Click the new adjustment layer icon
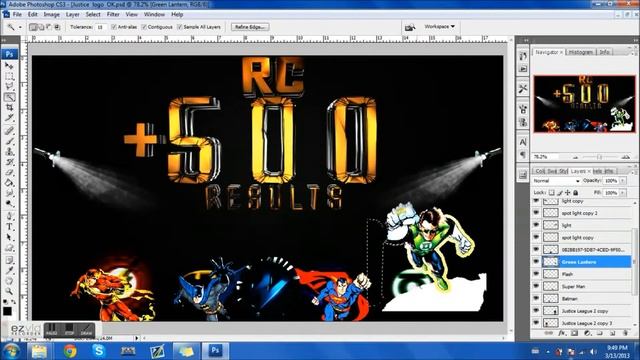This screenshot has height=360, width=640. pos(587,333)
